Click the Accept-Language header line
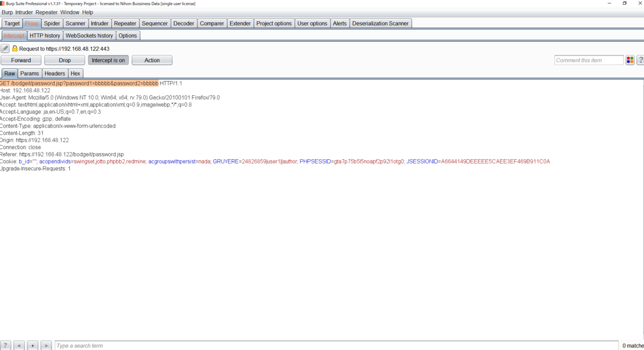 50,112
